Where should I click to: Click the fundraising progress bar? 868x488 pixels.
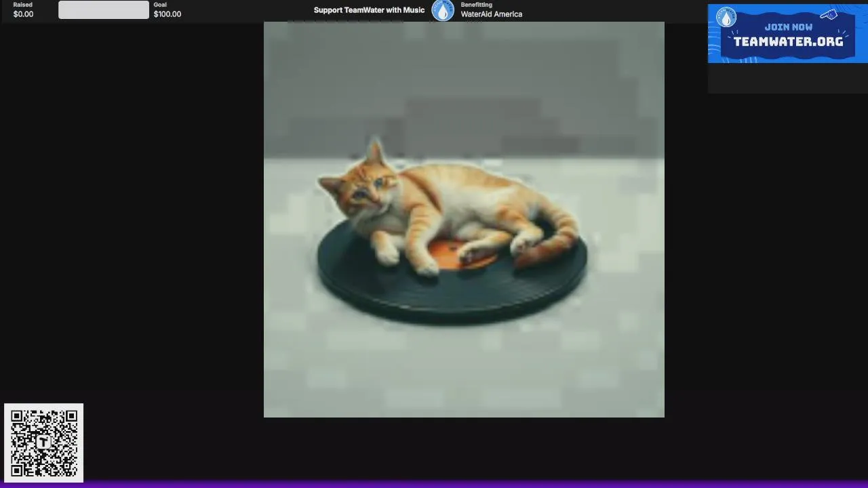click(104, 9)
